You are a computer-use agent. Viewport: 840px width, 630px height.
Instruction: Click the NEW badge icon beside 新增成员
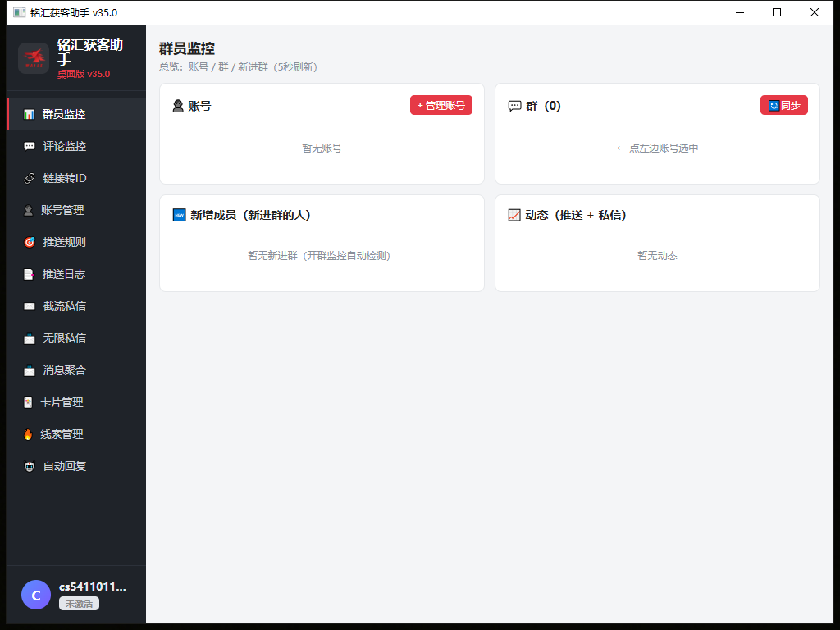click(179, 215)
